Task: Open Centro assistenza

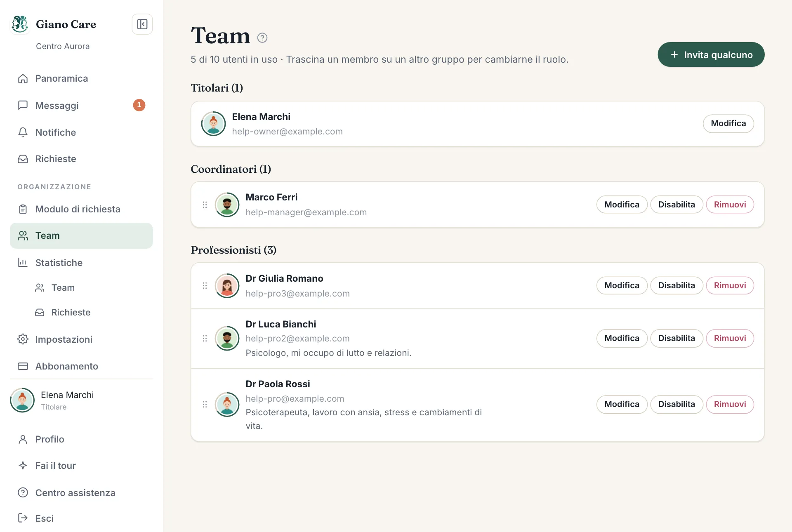Action: coord(81,493)
